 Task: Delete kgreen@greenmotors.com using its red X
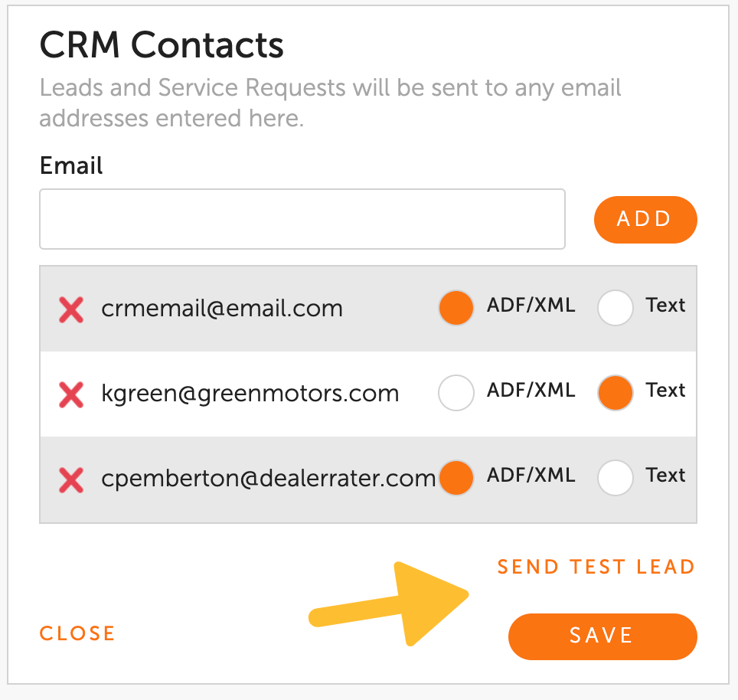pos(71,394)
